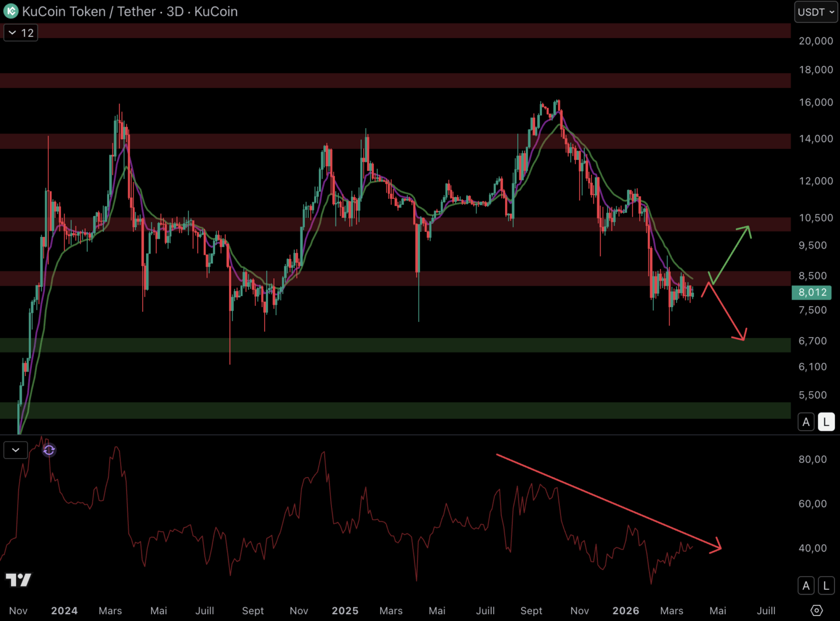Click the KuCoin Token logo icon
Viewport: 840px width, 621px height.
[x=10, y=11]
